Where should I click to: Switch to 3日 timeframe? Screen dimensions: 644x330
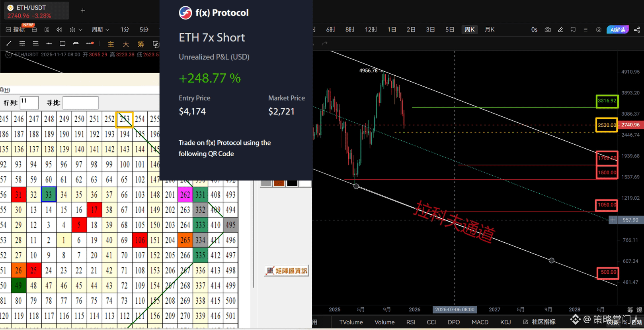[430, 29]
